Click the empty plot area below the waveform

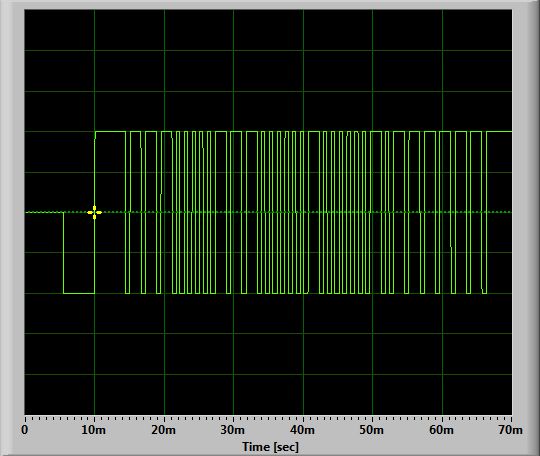pyautogui.click(x=268, y=355)
